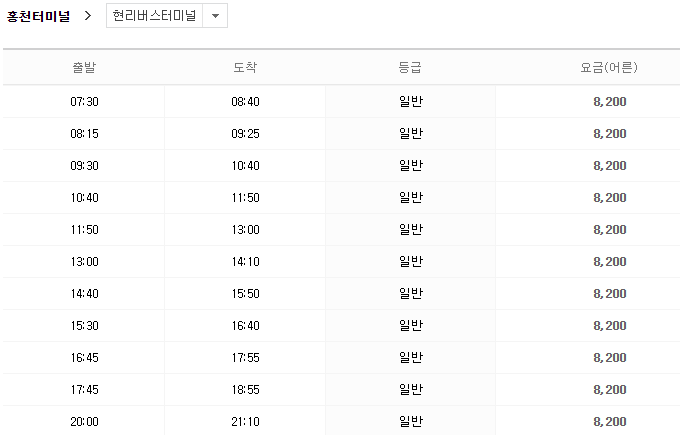Click 일반 grade in the 11:50 departure row

(410, 230)
